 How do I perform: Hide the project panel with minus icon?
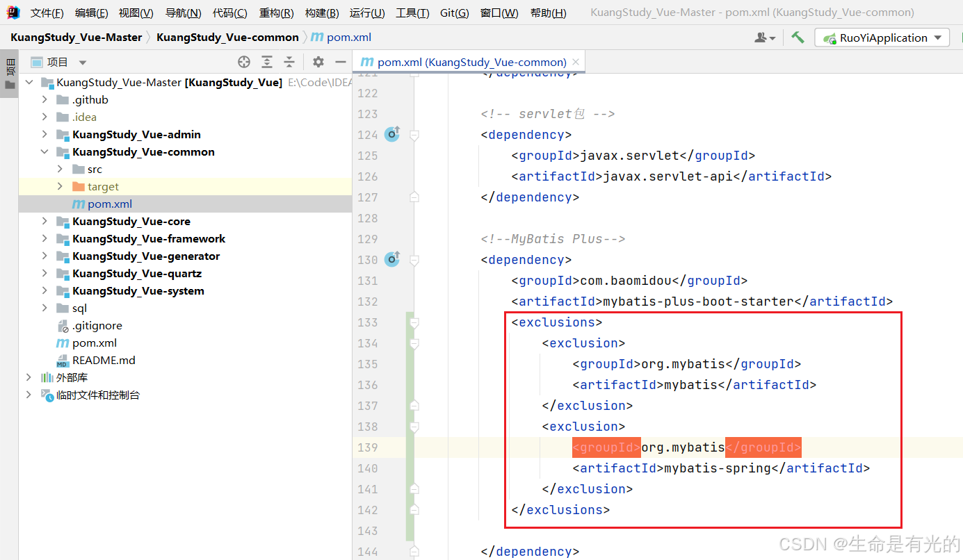340,62
